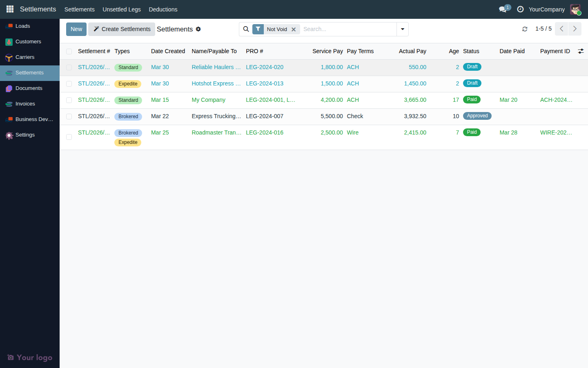588x368 pixels.
Task: Open optional columns adjust icon
Action: tap(581, 51)
